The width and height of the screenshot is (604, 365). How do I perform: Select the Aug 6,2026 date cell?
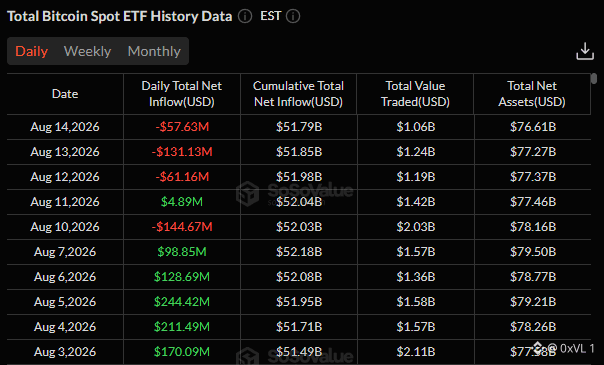click(65, 277)
